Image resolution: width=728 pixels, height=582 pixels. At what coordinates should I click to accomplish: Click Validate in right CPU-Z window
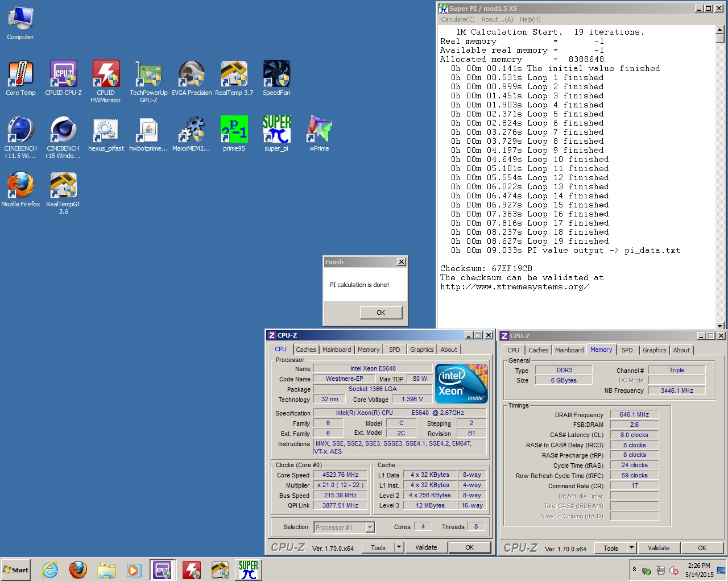(x=659, y=548)
